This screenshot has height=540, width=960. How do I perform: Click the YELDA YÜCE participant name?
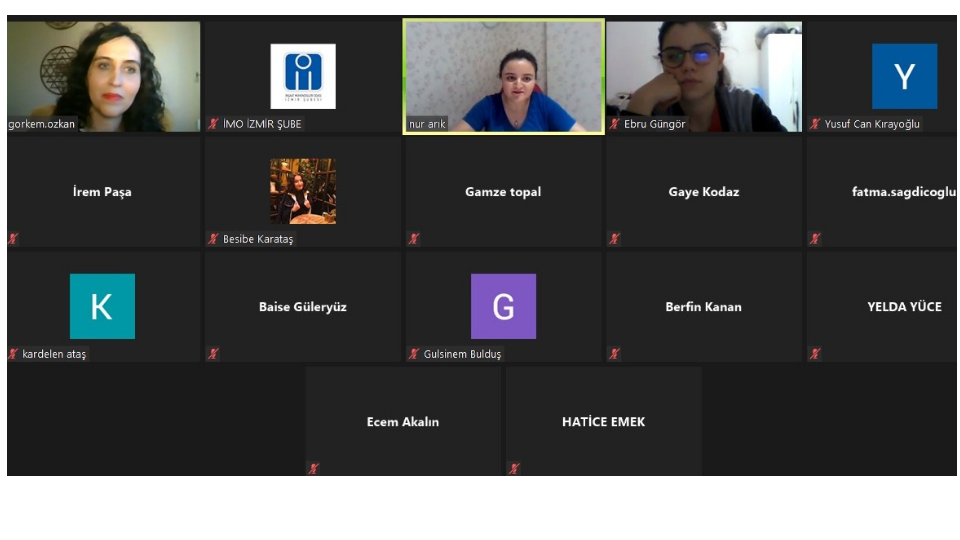coord(904,307)
